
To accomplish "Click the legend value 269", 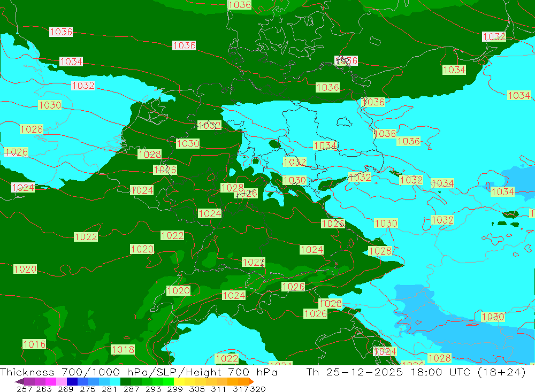I will [x=65, y=389].
